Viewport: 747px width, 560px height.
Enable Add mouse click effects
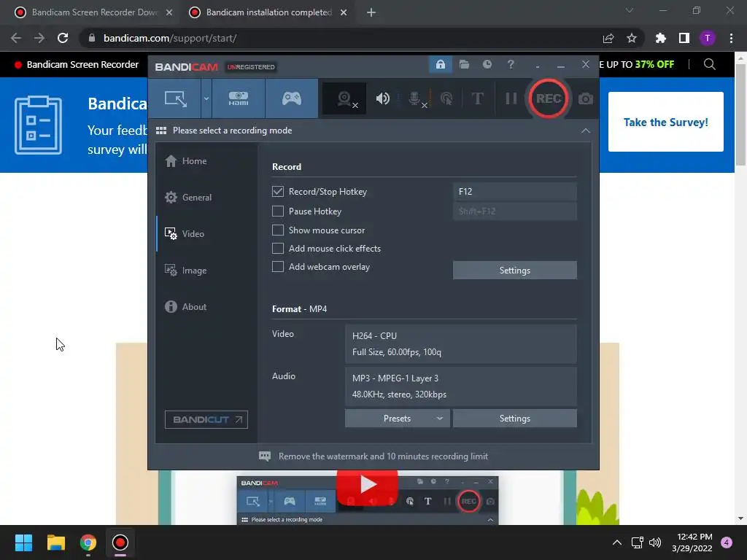[278, 248]
